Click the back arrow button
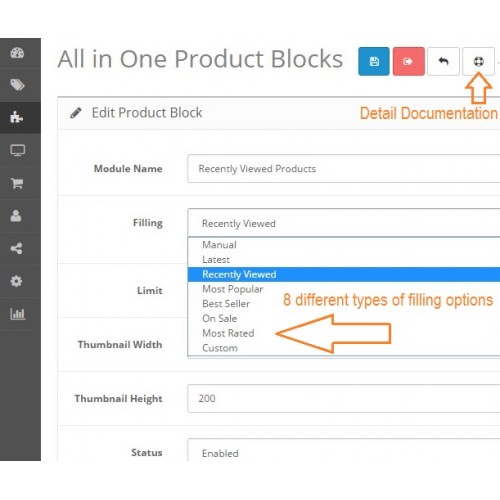The height and width of the screenshot is (500, 500). coord(443,61)
